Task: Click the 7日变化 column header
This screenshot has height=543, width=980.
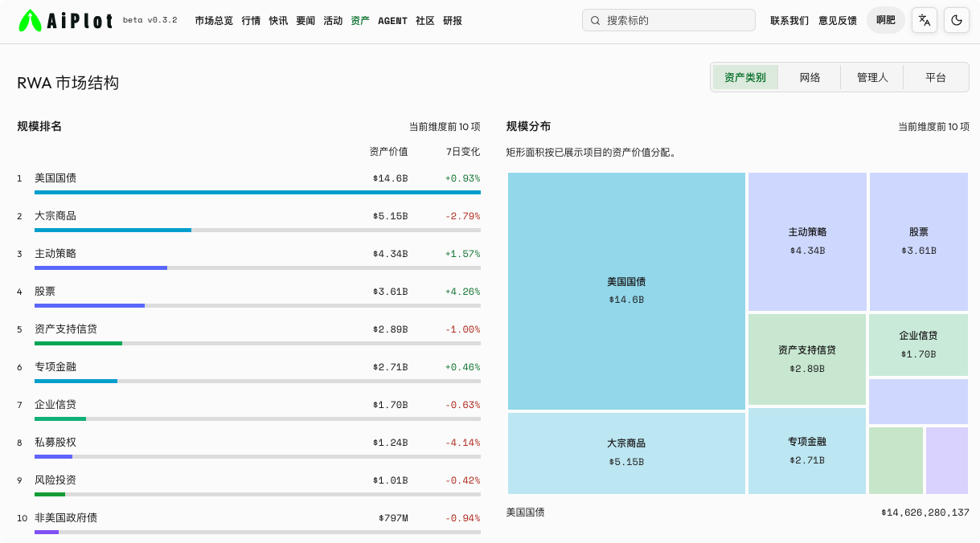Action: 463,152
